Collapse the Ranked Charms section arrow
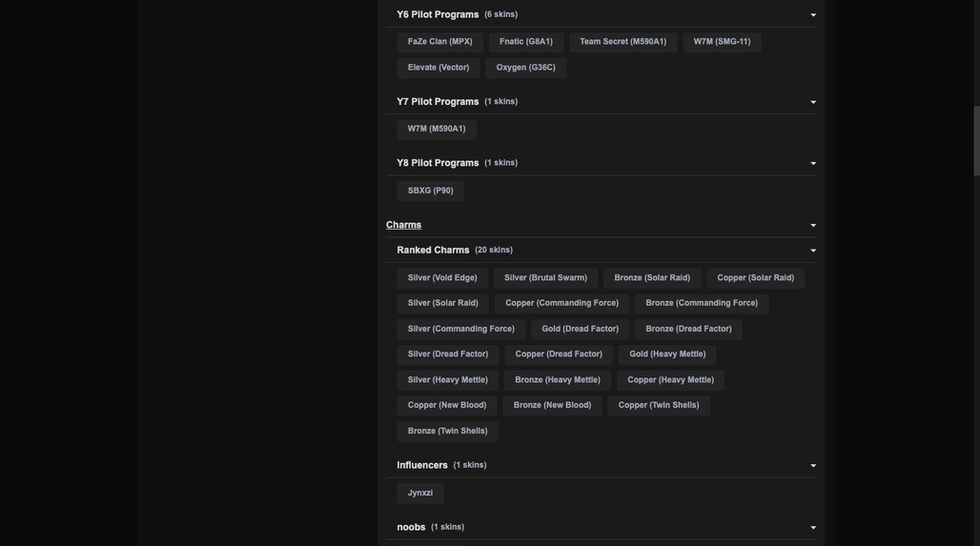 (x=813, y=251)
